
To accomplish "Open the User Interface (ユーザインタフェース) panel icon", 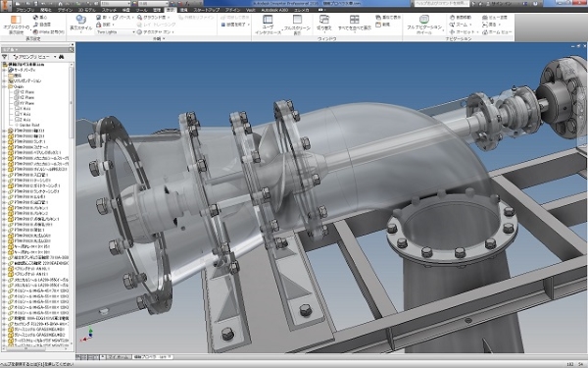I will 268,25.
